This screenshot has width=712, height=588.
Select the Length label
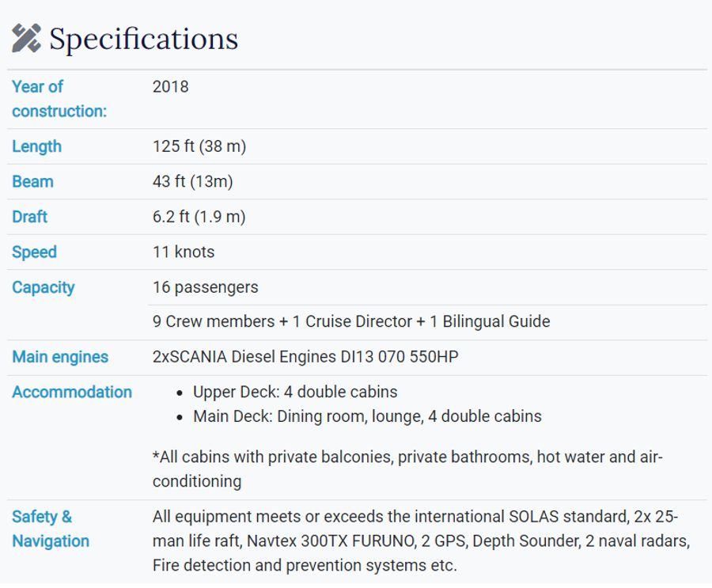tap(36, 146)
